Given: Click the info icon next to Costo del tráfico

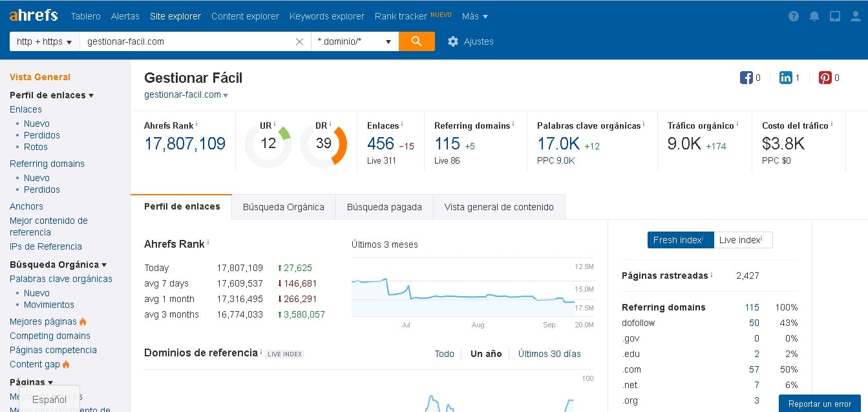Looking at the screenshot, I should point(832,124).
